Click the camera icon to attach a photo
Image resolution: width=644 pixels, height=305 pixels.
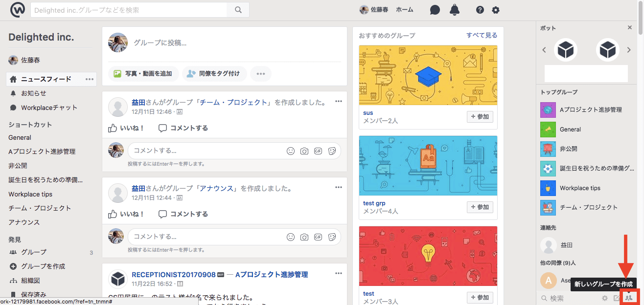pos(304,151)
